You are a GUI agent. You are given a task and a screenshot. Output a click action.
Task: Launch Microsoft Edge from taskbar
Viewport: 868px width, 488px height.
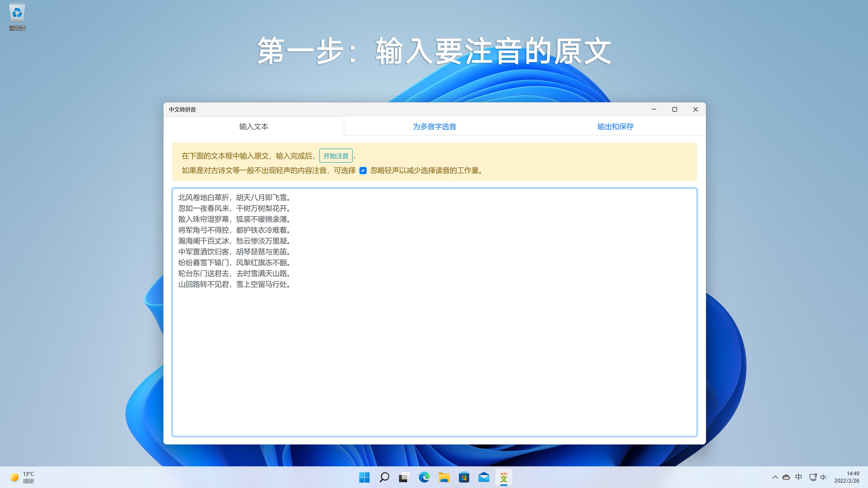pos(424,477)
